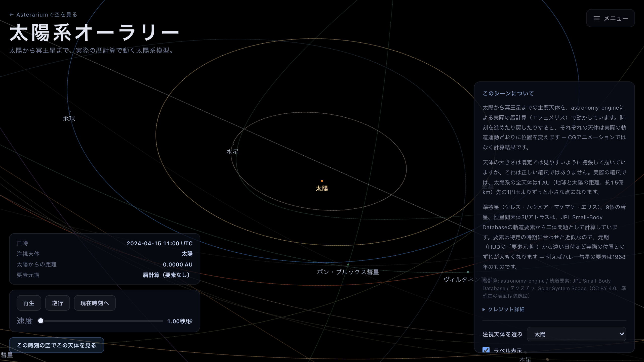Click the 速度 speed slider handle

[41, 321]
